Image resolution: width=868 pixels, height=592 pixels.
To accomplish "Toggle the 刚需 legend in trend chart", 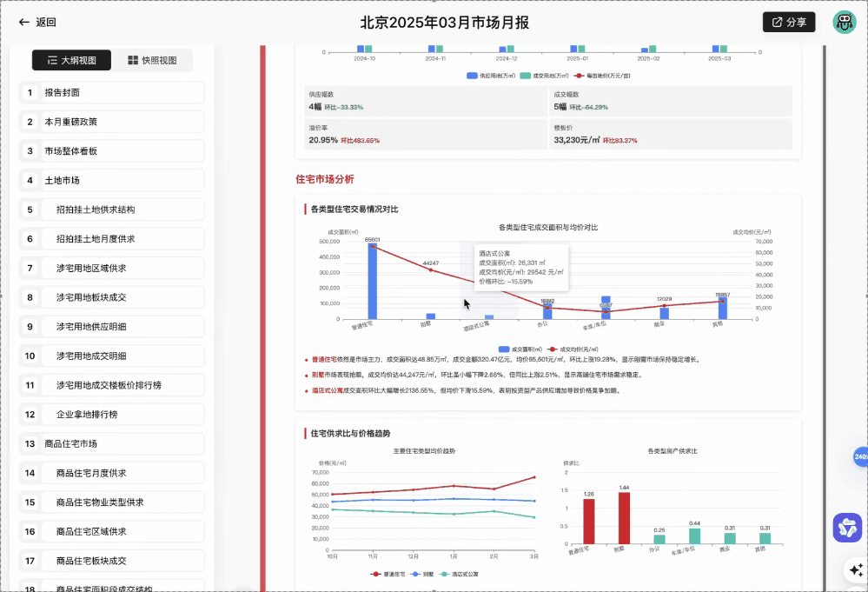I will coord(422,574).
